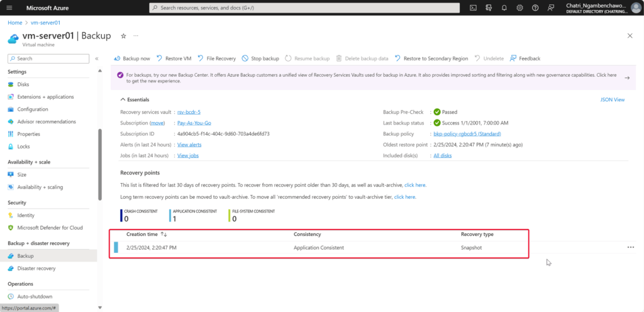Open the All disks link
The height and width of the screenshot is (312, 644).
click(x=443, y=155)
